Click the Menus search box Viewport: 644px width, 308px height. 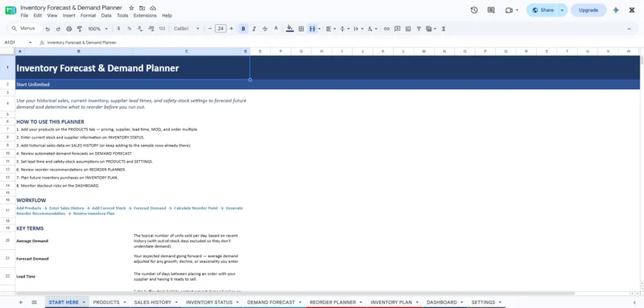tap(25, 28)
